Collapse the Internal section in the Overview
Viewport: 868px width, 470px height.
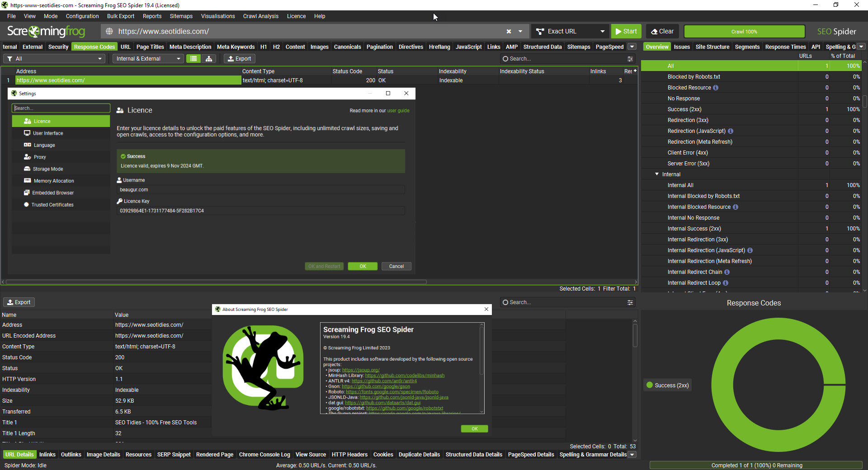click(x=657, y=174)
